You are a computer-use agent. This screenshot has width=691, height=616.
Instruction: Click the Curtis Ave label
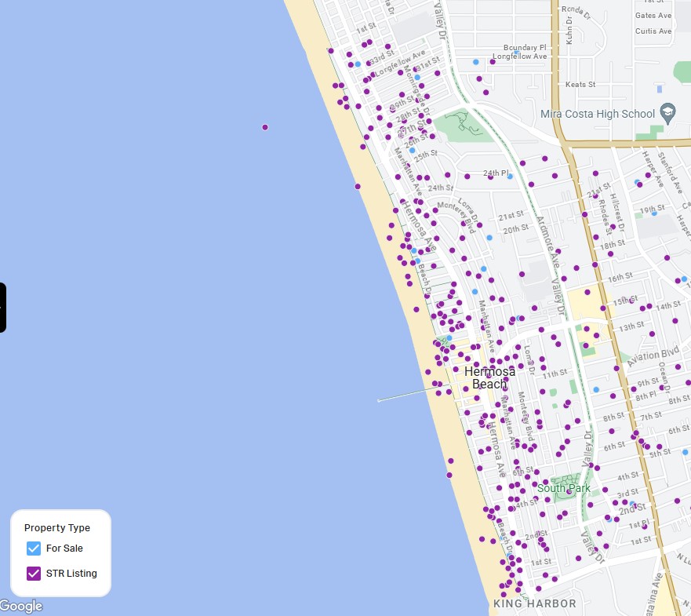click(x=653, y=31)
